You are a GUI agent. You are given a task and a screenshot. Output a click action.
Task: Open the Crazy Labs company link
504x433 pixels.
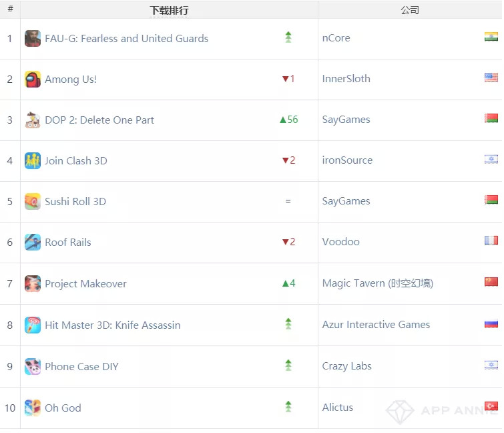(x=346, y=366)
